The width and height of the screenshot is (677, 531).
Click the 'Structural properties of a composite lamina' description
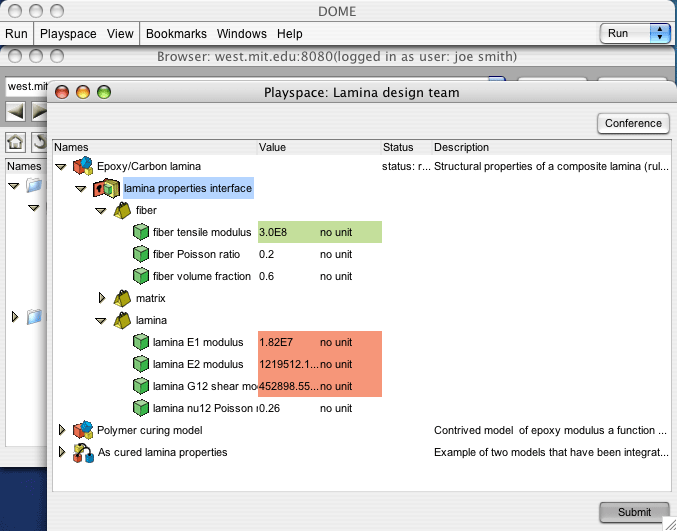551,167
